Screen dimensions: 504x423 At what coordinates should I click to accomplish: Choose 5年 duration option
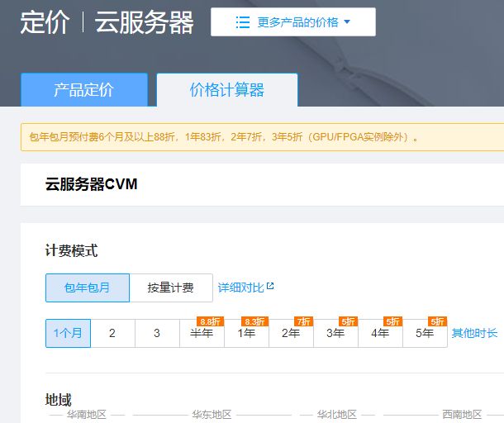(425, 333)
